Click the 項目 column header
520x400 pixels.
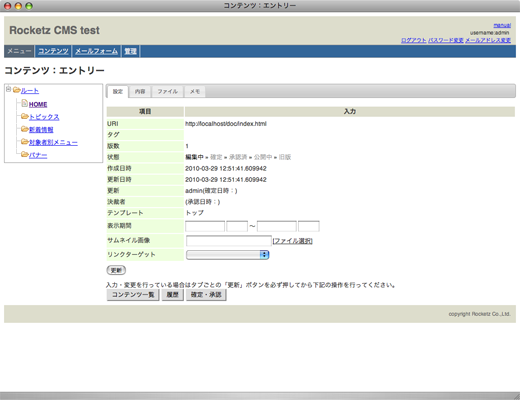(x=145, y=111)
